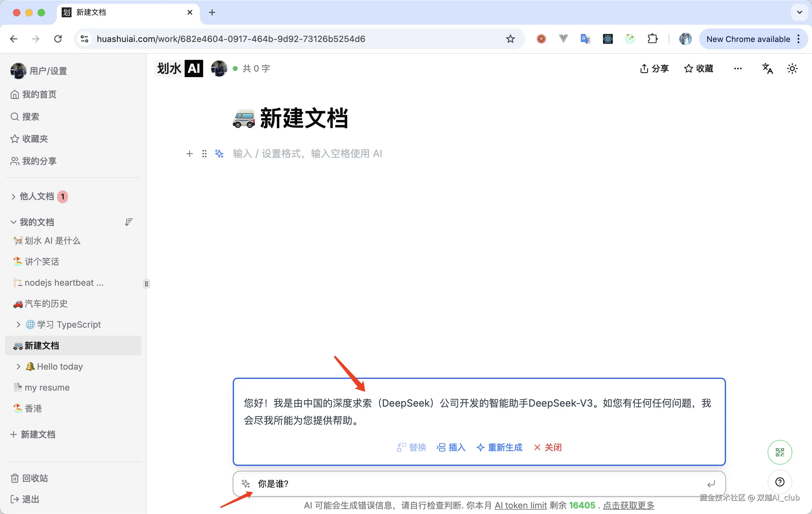Screen dimensions: 812x514
Task: Go to 我的首页 home page
Action: 33,94
